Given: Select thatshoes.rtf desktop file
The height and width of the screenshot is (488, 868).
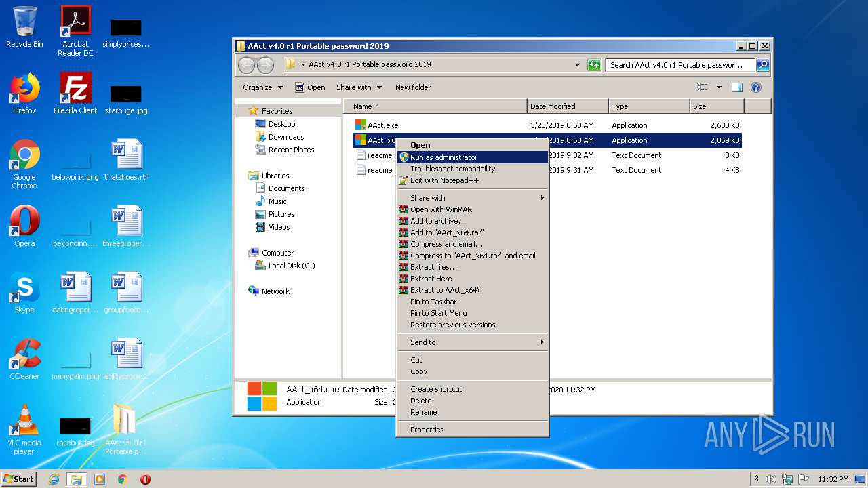Looking at the screenshot, I should [x=126, y=160].
